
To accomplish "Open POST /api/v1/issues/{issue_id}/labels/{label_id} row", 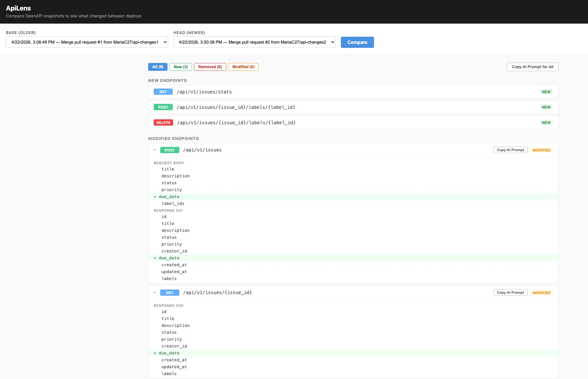I will [x=353, y=107].
